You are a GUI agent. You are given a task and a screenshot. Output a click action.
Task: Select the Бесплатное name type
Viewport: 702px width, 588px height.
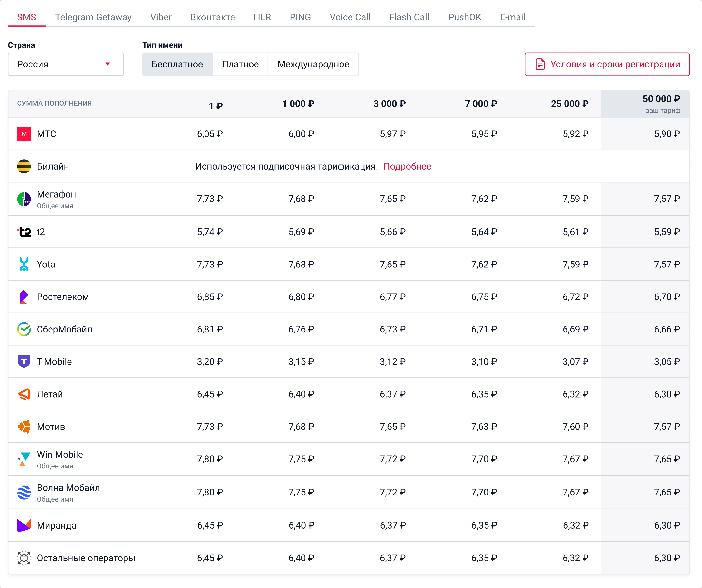point(177,64)
